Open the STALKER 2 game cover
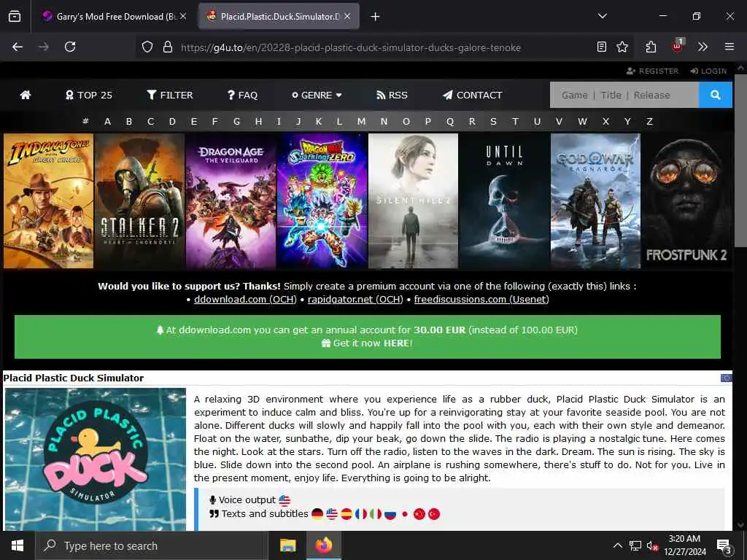The height and width of the screenshot is (560, 747). pos(139,201)
